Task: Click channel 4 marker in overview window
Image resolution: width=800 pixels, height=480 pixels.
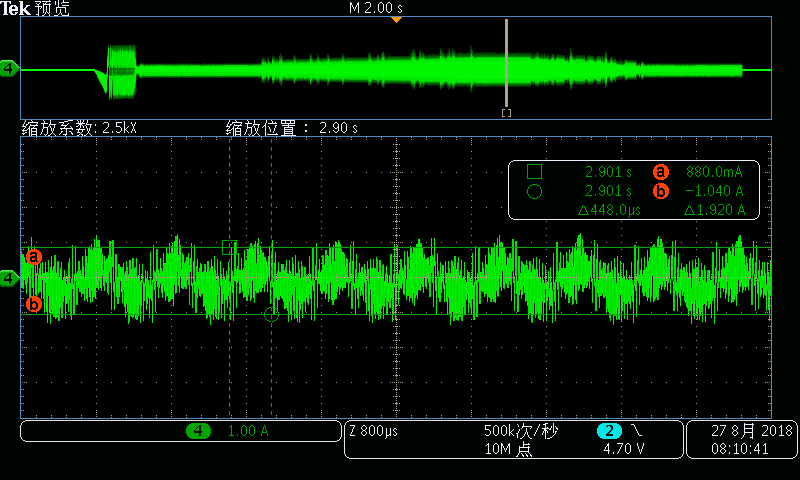Action: click(x=9, y=68)
